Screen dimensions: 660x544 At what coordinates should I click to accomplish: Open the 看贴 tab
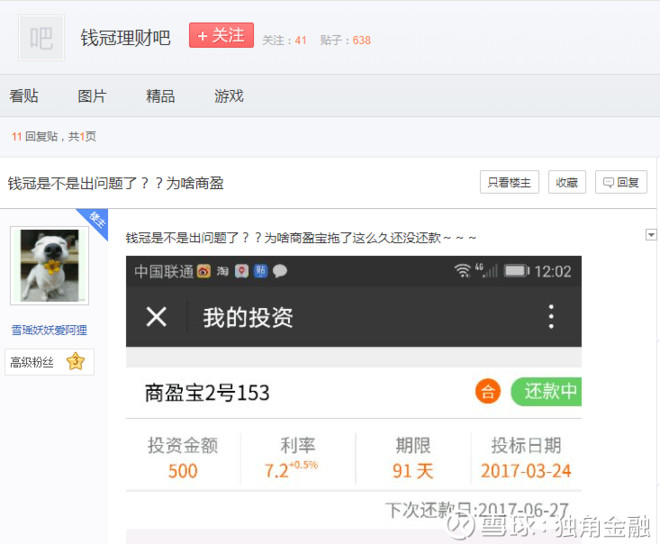(x=24, y=96)
